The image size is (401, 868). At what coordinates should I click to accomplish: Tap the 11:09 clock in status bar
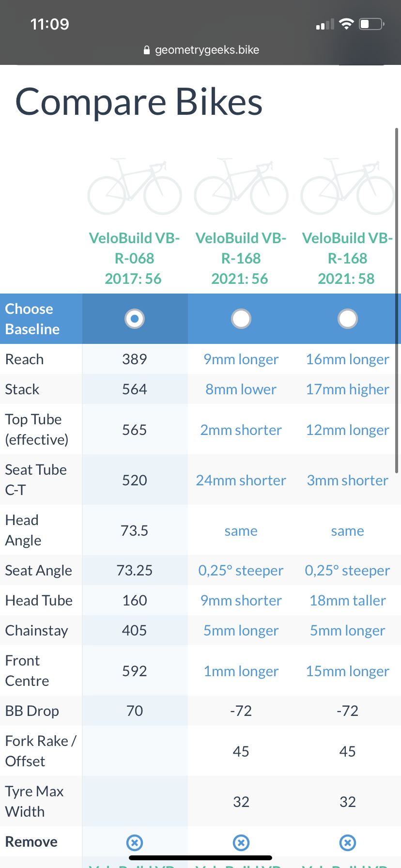50,24
